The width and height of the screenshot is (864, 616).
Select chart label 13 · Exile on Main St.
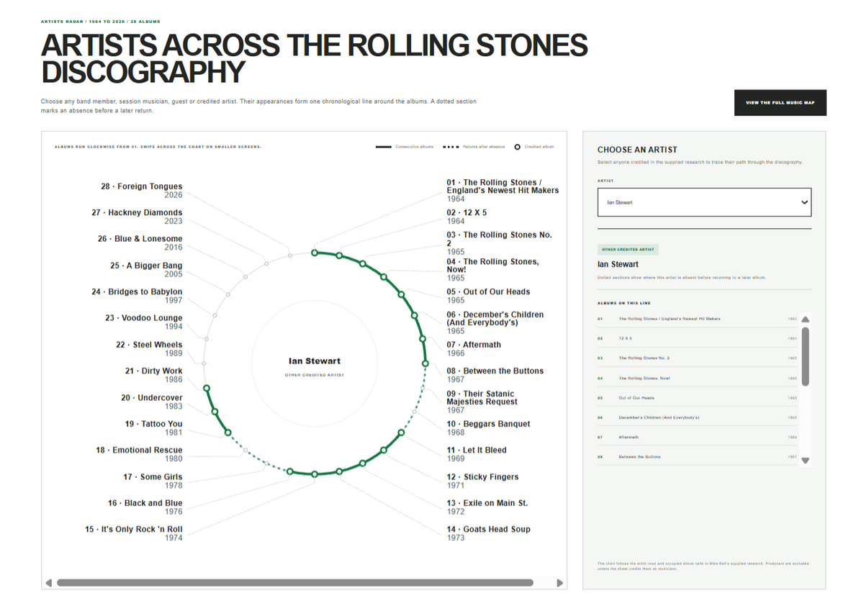[487, 507]
